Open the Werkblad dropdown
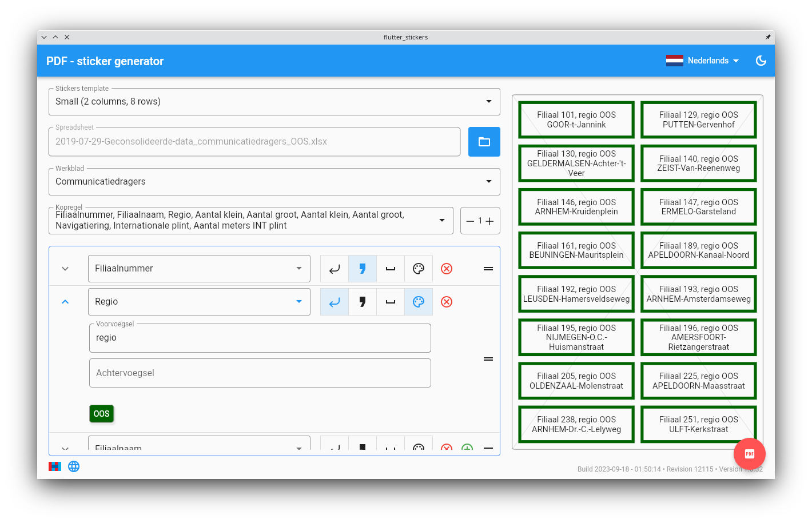This screenshot has width=812, height=523. click(274, 182)
